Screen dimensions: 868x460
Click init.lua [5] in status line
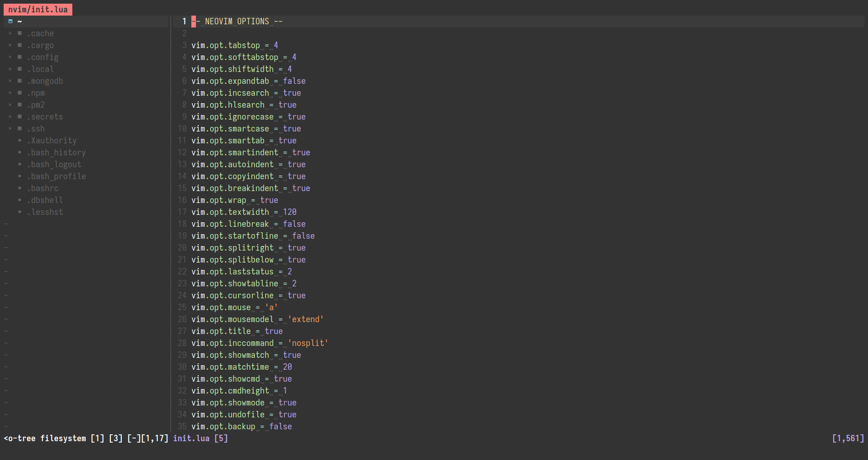click(201, 438)
